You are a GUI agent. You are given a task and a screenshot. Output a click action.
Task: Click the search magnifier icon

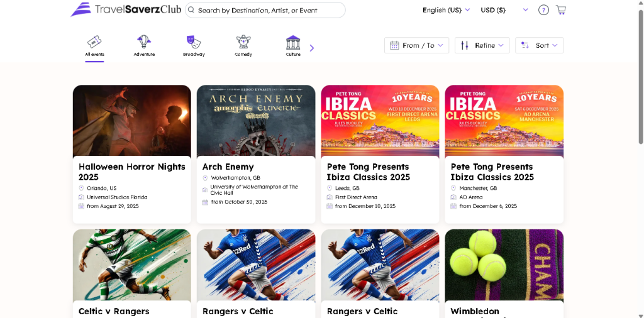(191, 10)
